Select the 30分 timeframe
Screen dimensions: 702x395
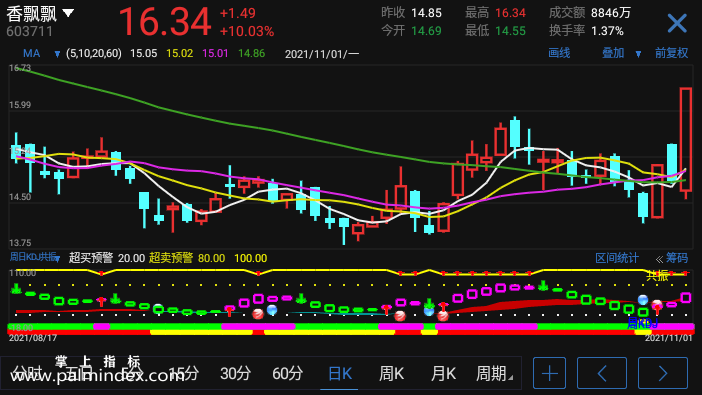(235, 374)
